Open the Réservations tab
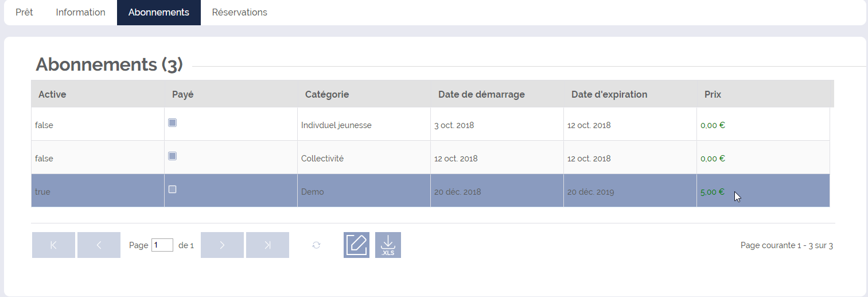This screenshot has height=297, width=868. 240,13
